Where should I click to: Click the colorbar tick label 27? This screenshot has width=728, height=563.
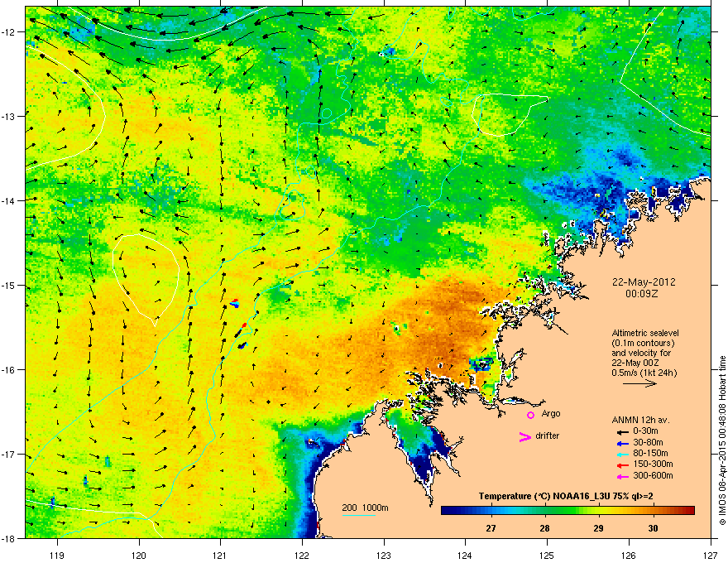point(491,528)
